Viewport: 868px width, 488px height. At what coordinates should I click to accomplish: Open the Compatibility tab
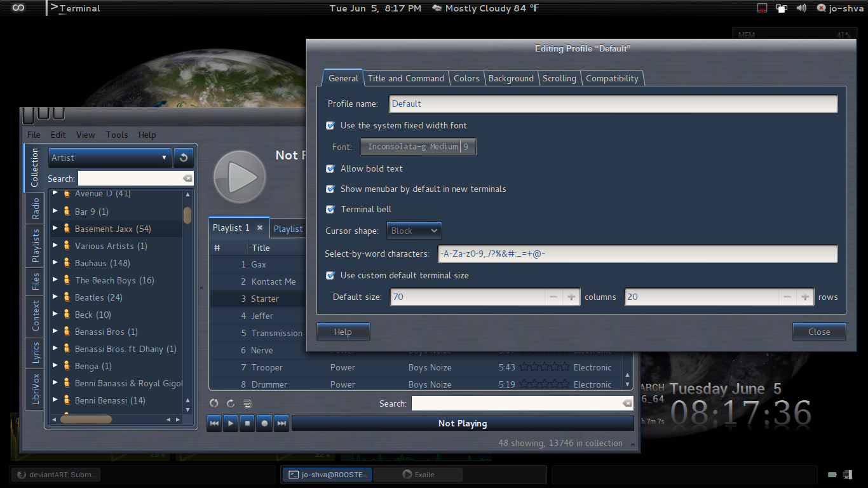(612, 78)
